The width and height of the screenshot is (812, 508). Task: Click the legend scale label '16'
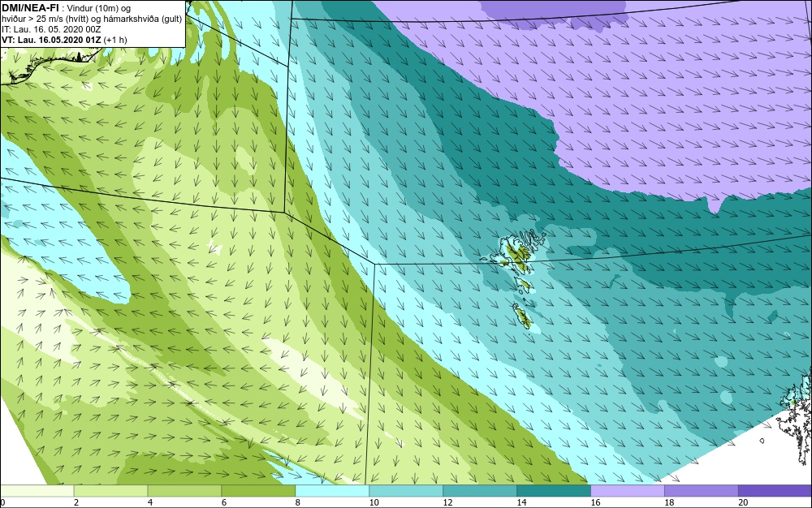pos(595,502)
